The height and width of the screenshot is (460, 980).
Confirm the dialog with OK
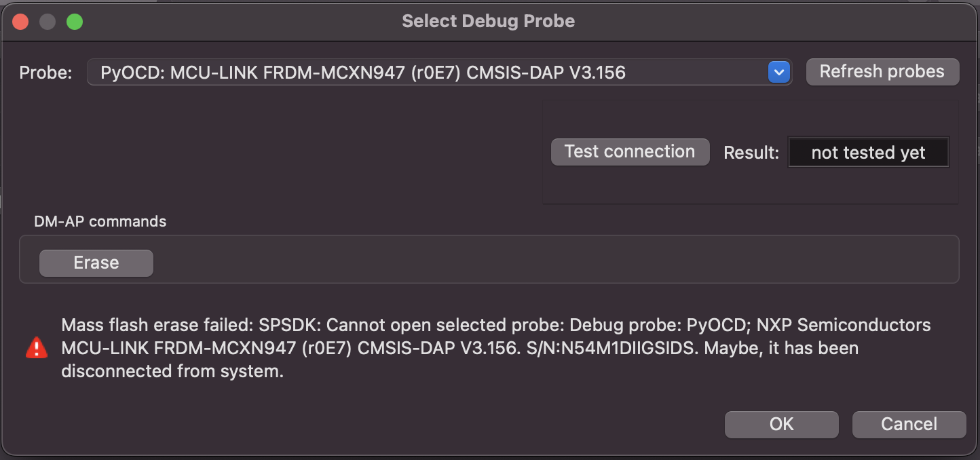pyautogui.click(x=781, y=424)
